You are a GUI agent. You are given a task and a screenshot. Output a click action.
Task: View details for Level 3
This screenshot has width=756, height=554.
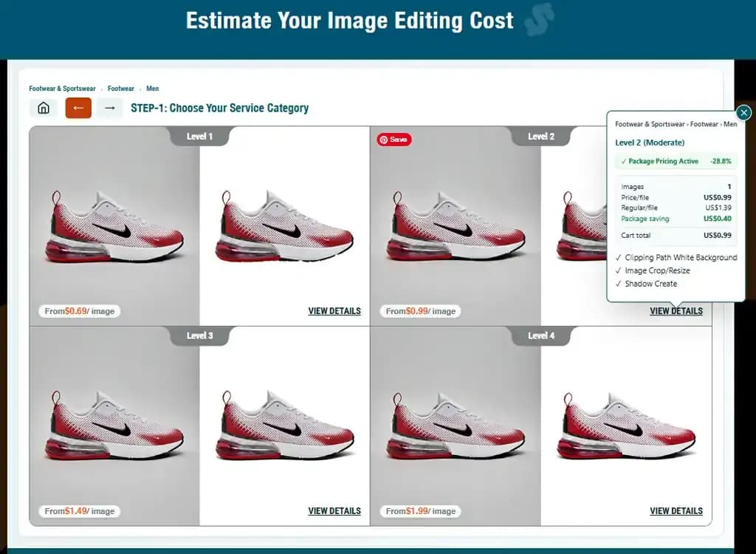(334, 510)
